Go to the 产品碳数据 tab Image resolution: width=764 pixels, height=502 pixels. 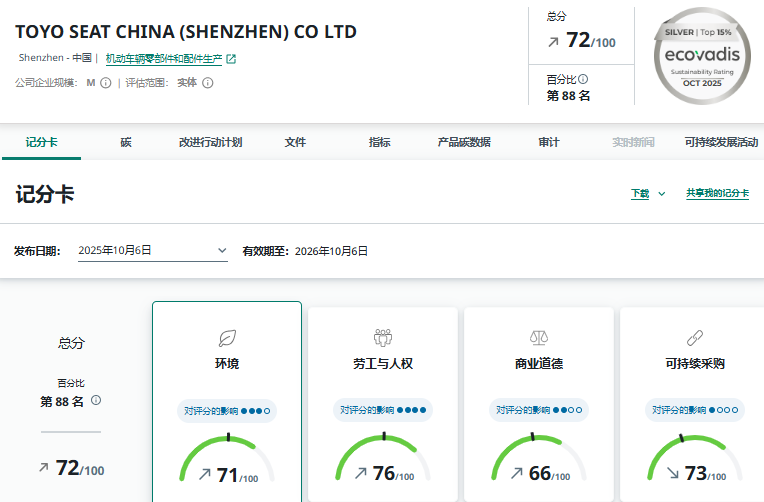[x=464, y=142]
